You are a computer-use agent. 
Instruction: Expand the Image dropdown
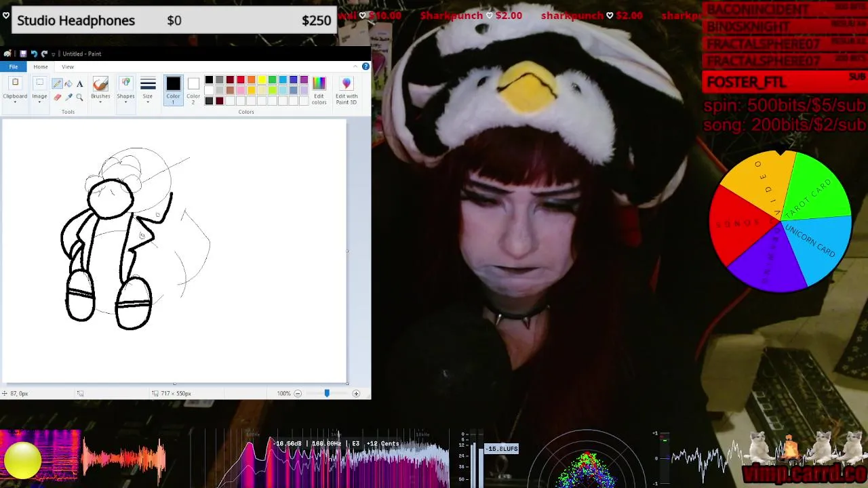(x=39, y=102)
